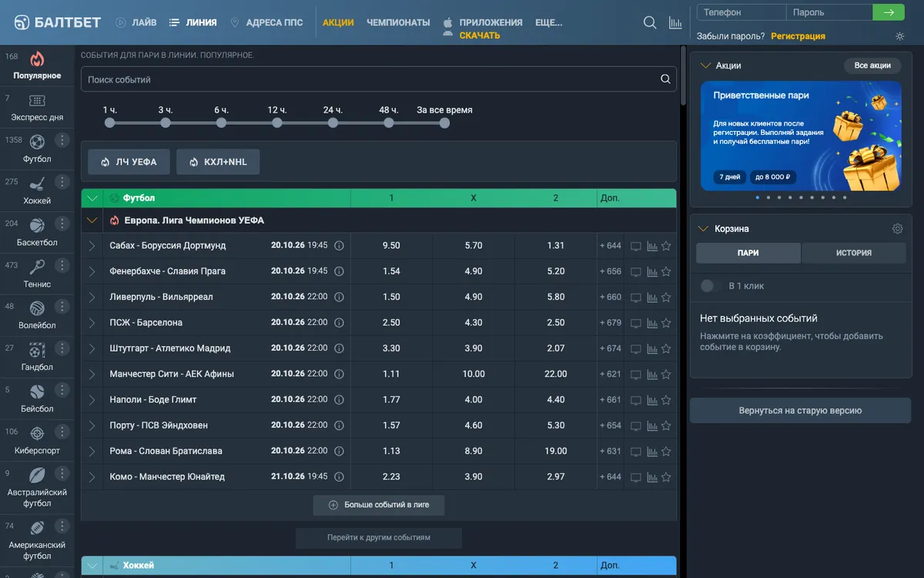Image resolution: width=924 pixels, height=578 pixels.
Task: Add Сабах - Боруссия Дортмунд to favorites star
Action: [666, 246]
